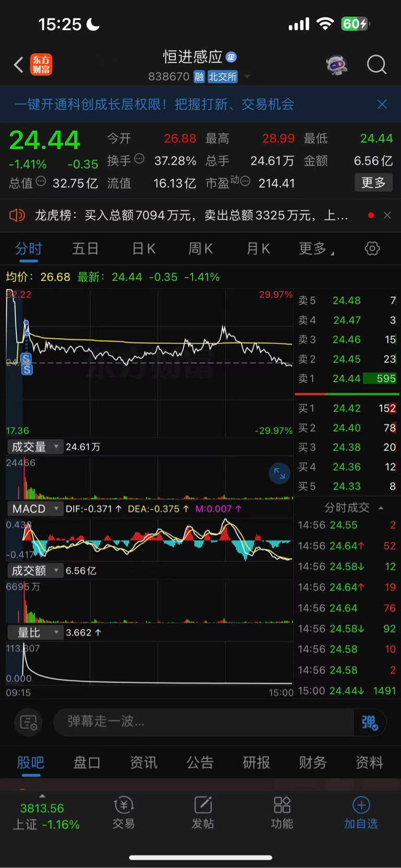Select the 分时 chart tab

pos(28,249)
